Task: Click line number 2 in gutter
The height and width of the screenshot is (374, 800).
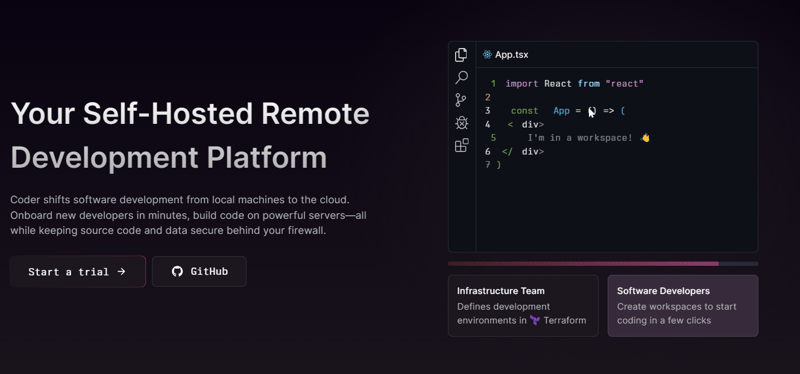Action: click(488, 97)
